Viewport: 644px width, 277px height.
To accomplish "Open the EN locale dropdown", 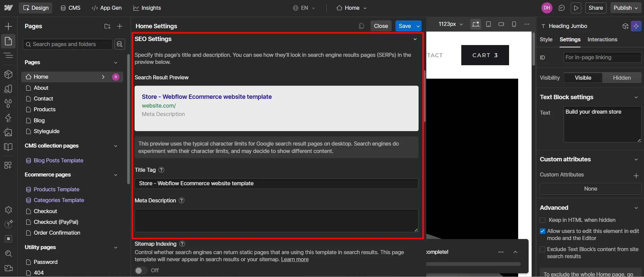I will [304, 8].
